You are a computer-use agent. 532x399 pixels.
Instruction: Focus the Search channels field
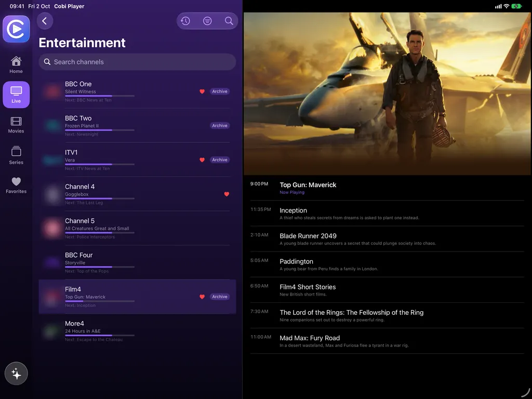pyautogui.click(x=137, y=62)
